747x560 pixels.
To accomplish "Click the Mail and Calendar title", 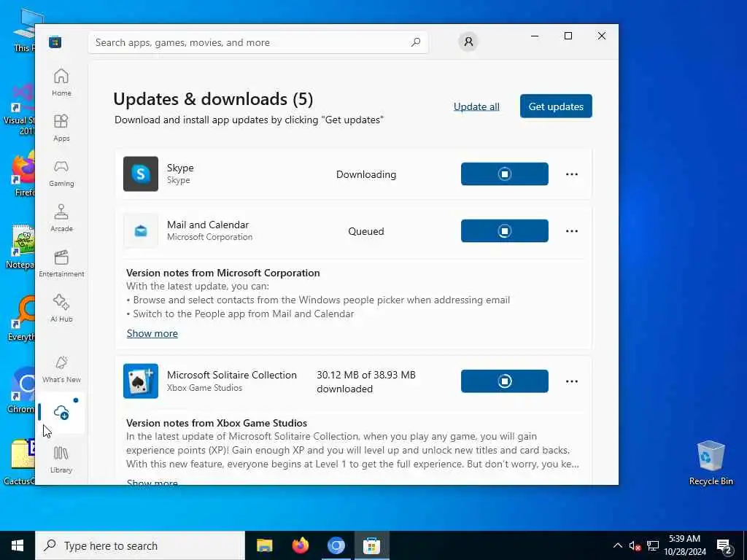I will 208,225.
